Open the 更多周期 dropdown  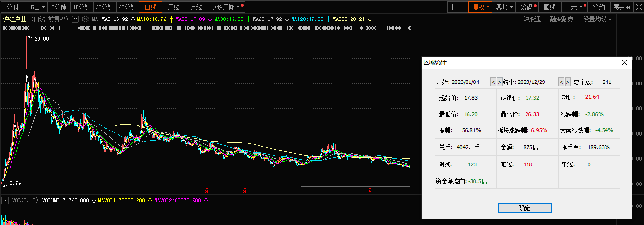pos(227,7)
